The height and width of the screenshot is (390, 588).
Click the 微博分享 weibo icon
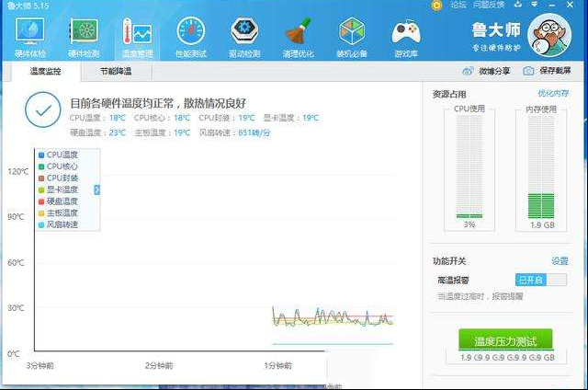468,71
